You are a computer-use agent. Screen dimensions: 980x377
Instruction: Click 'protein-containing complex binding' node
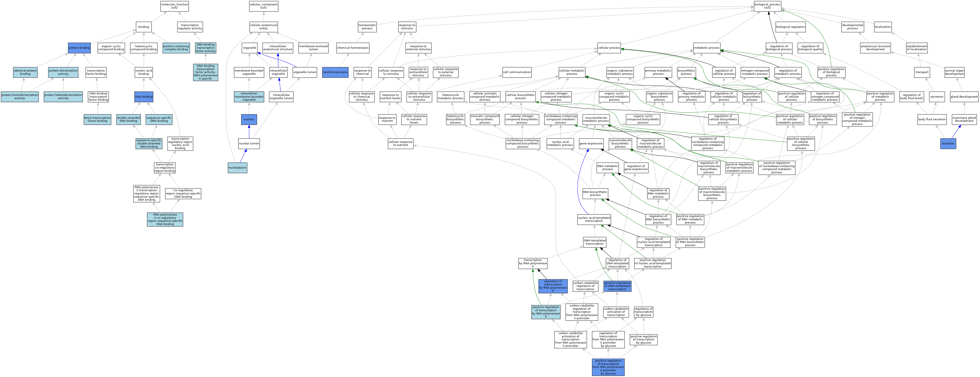click(x=176, y=48)
